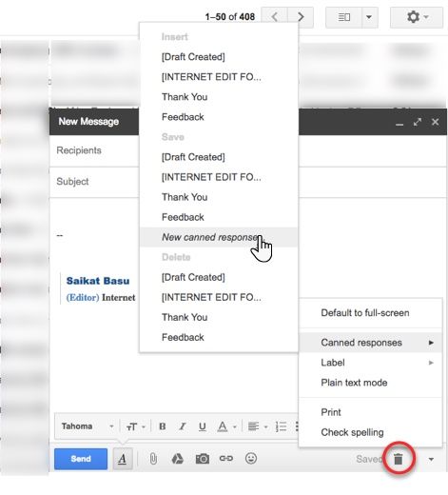The height and width of the screenshot is (495, 448).
Task: Insert the [Draft Created] canned response
Action: pos(219,57)
